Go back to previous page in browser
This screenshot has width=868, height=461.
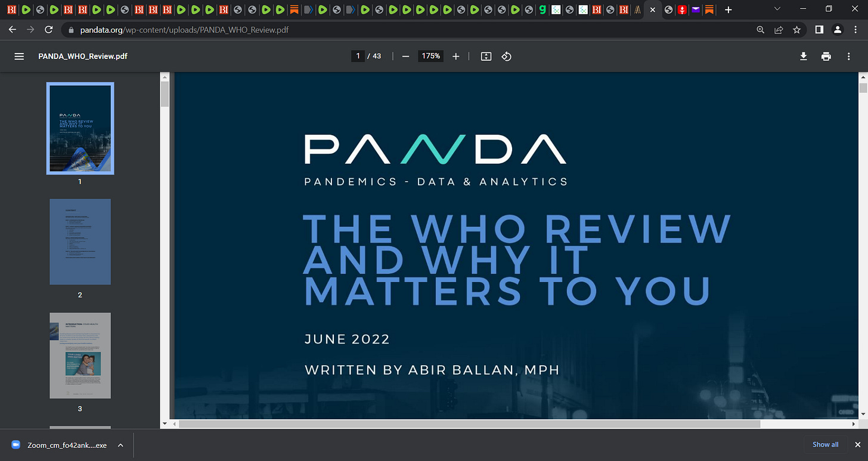13,30
